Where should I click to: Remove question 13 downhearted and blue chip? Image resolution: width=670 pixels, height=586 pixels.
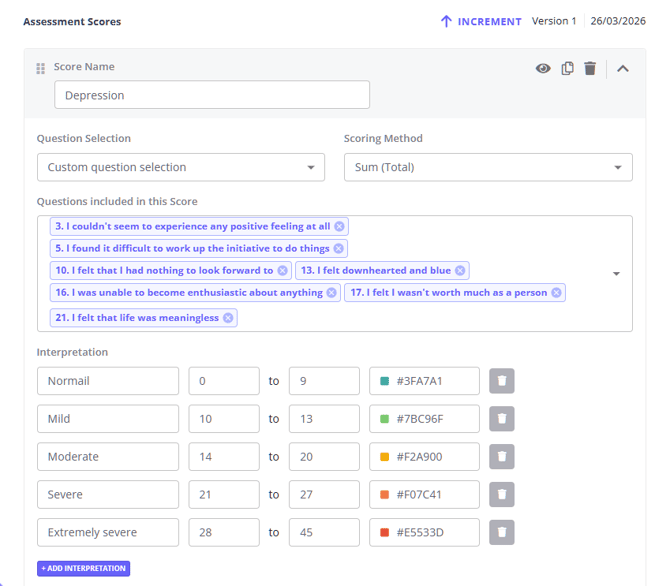(460, 271)
